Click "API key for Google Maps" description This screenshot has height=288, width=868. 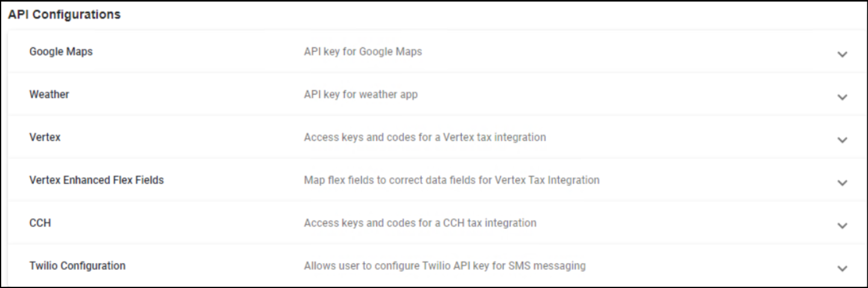[x=363, y=52]
